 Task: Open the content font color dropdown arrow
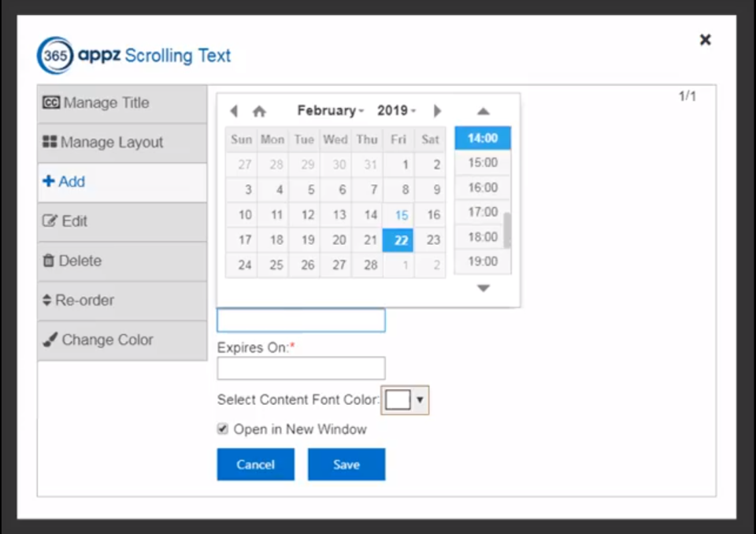click(x=420, y=400)
